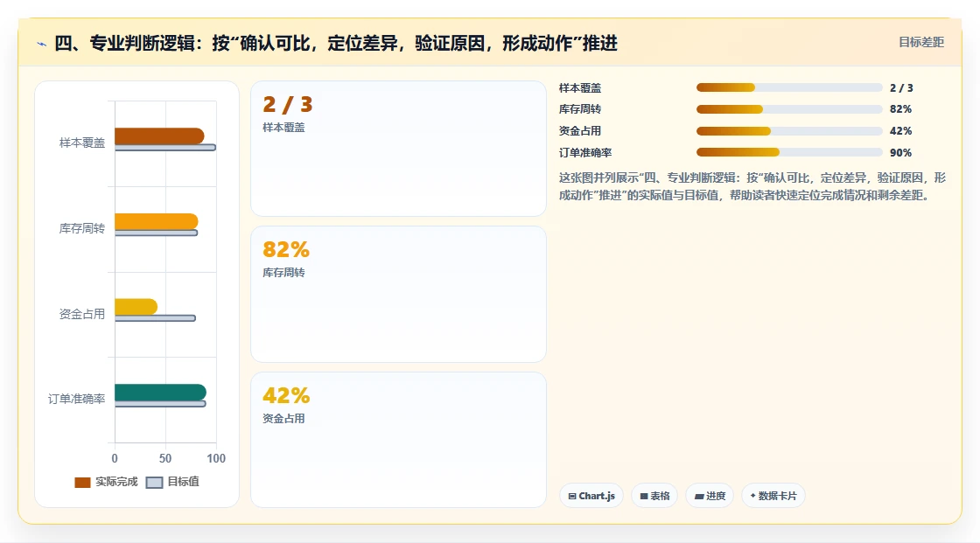Click the 表格 tag button

point(654,496)
